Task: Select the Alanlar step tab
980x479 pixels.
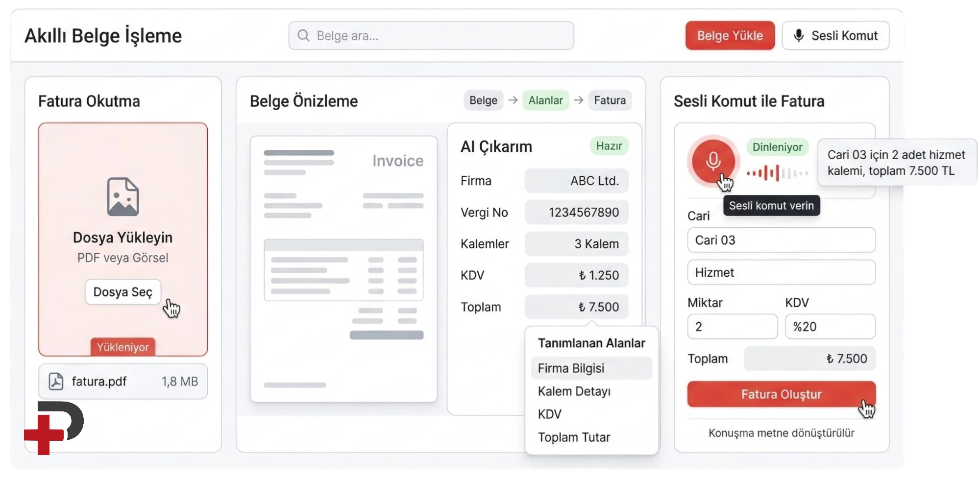Action: pos(545,100)
